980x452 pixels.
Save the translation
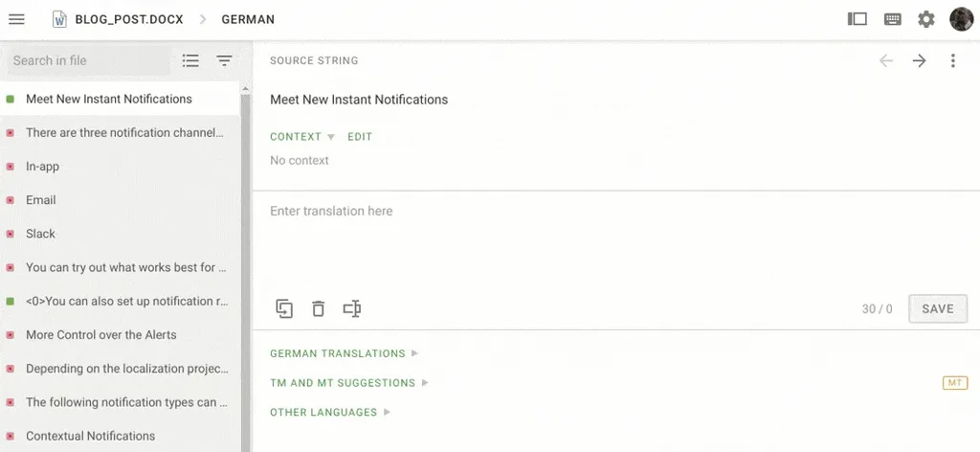[937, 308]
